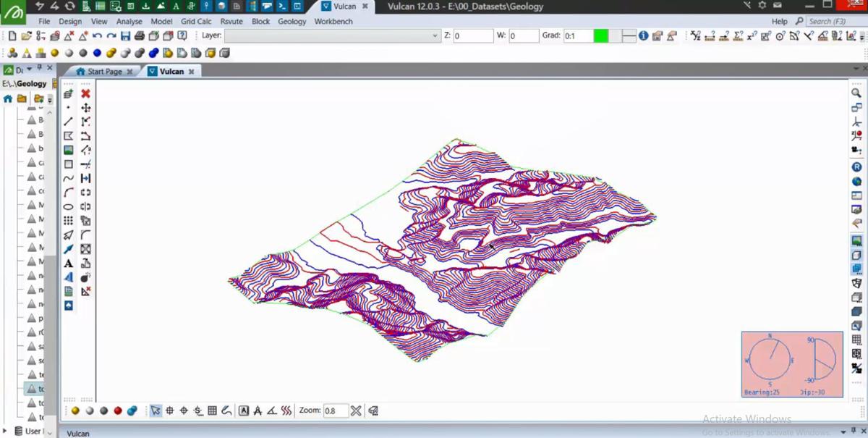Select the four-arrow move tool

coord(85,108)
